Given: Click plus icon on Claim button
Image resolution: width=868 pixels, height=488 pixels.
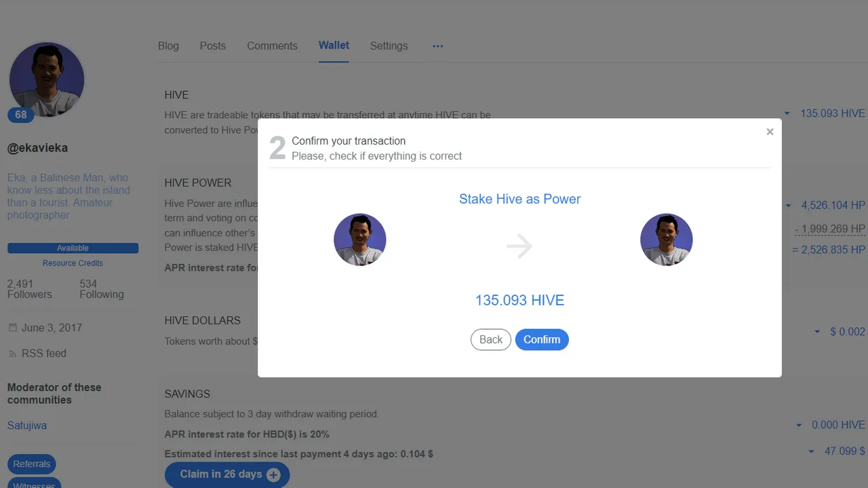Looking at the screenshot, I should point(273,475).
